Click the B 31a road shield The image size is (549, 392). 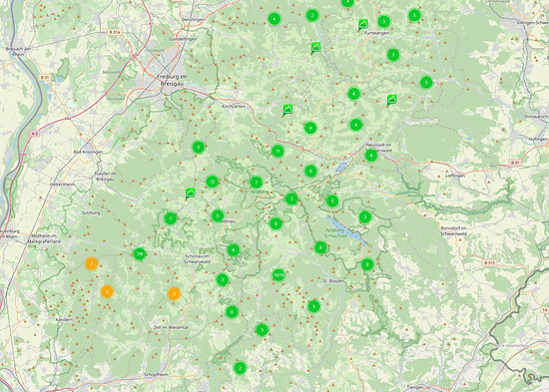coord(115,32)
